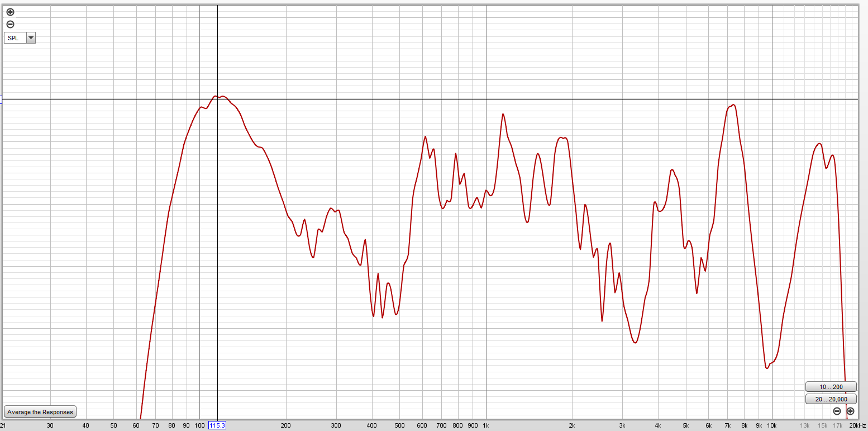Set frequency range to 10 .. 200

coord(831,387)
